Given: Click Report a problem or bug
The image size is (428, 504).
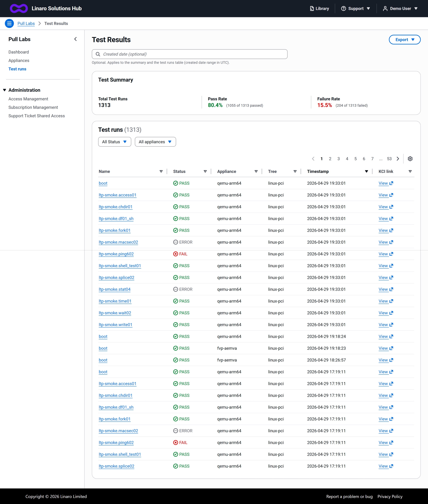Looking at the screenshot, I should (349, 497).
